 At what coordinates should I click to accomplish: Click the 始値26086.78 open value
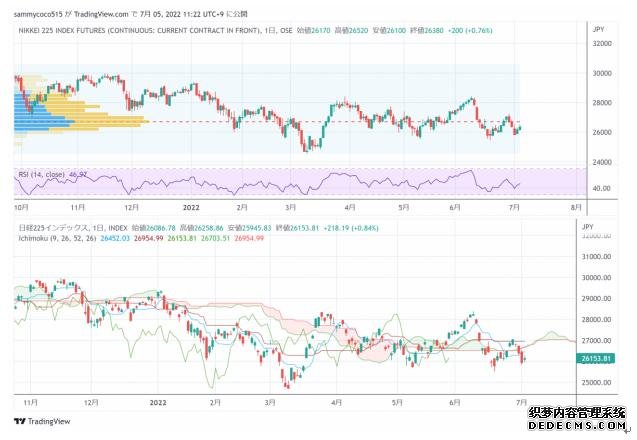pyautogui.click(x=153, y=228)
